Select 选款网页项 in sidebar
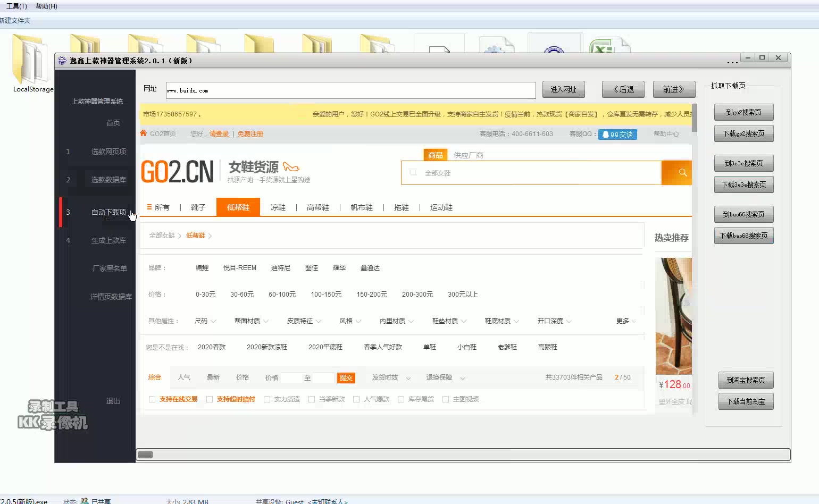This screenshot has width=819, height=504. (108, 152)
